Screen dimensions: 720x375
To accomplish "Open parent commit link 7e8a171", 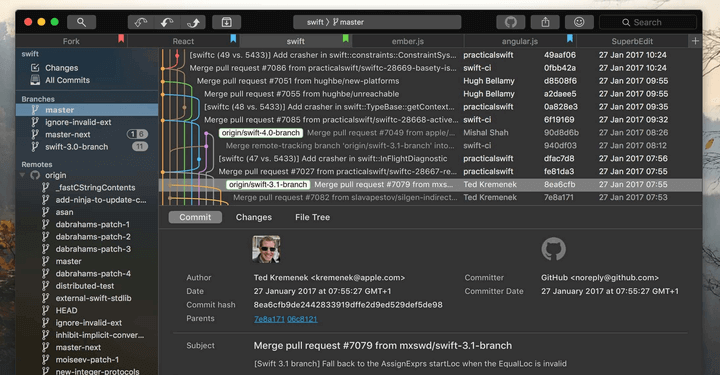I will point(269,319).
